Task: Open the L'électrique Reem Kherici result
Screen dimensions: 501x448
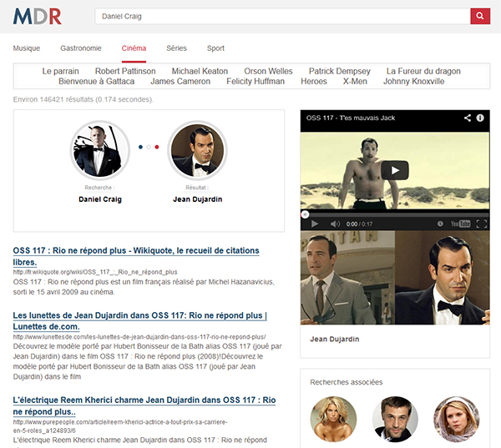Action: click(x=144, y=405)
